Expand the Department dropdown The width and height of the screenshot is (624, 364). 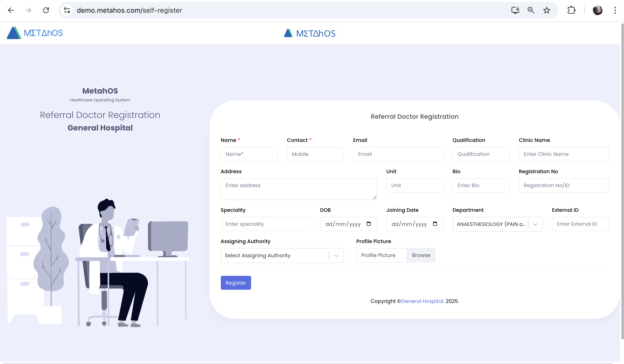535,224
